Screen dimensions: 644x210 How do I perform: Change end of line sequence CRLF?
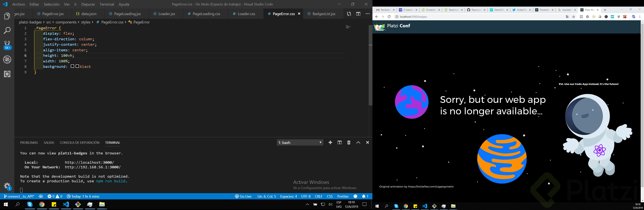(319, 196)
